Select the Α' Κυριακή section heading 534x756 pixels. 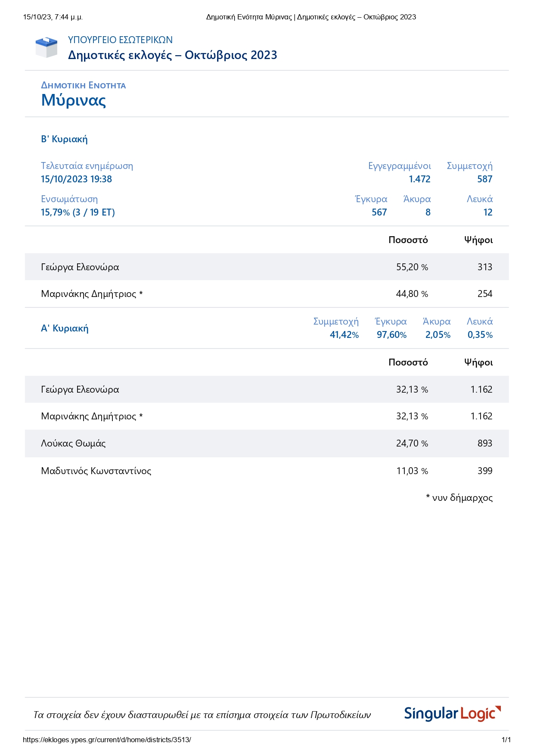pyautogui.click(x=65, y=328)
